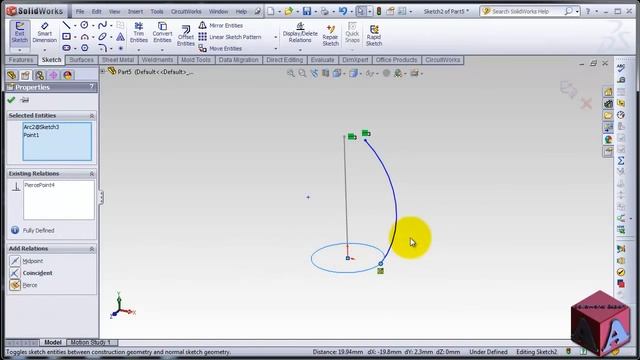
Task: Select the Corner Rectangle tool
Action: click(x=66, y=37)
